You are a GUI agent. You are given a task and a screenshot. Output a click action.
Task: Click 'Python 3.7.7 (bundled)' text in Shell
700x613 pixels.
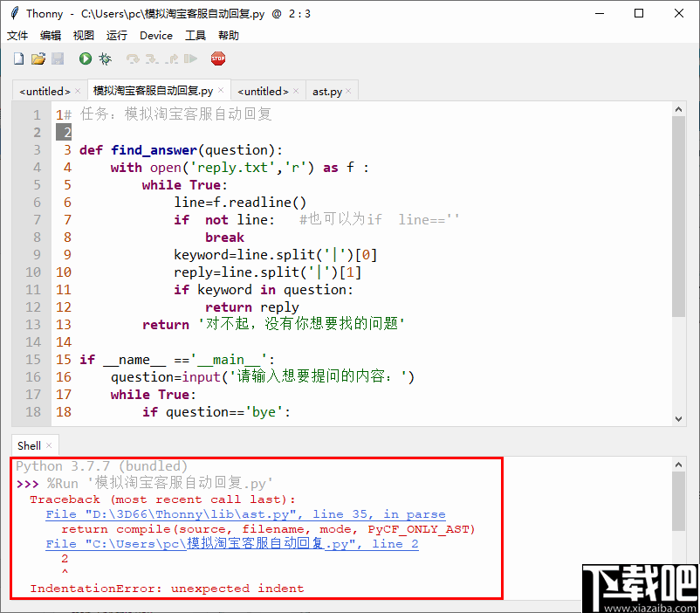pos(102,466)
